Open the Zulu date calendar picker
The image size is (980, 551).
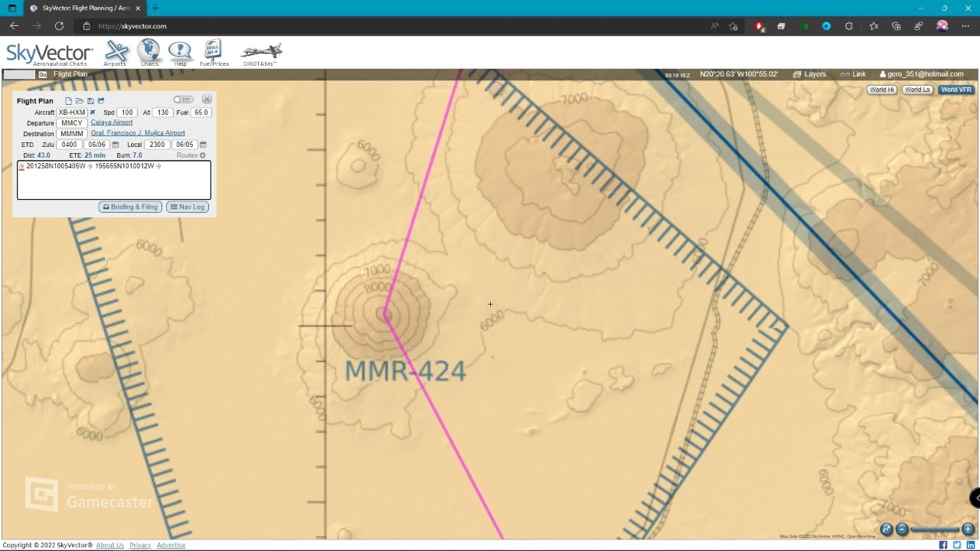click(x=116, y=145)
